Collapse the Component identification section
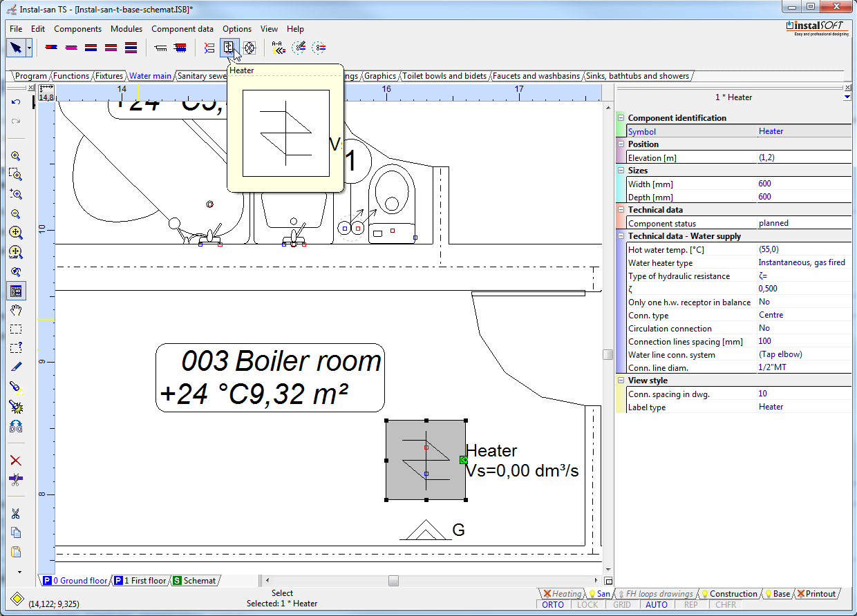Screen dimensions: 857x616 click(621, 118)
